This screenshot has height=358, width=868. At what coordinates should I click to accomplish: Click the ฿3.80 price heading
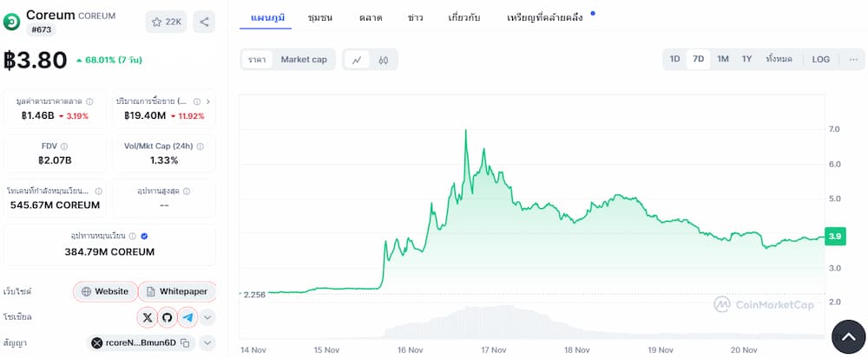(x=36, y=60)
